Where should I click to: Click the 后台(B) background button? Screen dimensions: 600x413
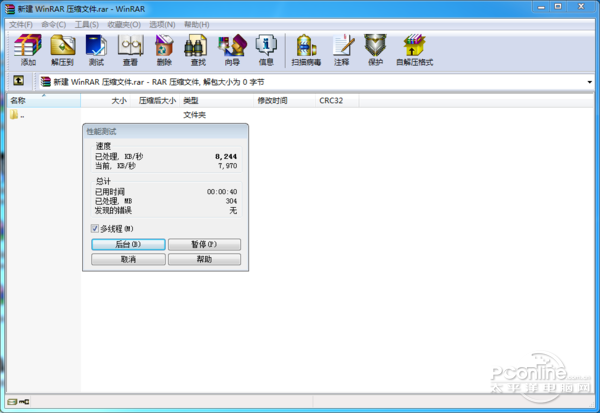[x=128, y=244]
